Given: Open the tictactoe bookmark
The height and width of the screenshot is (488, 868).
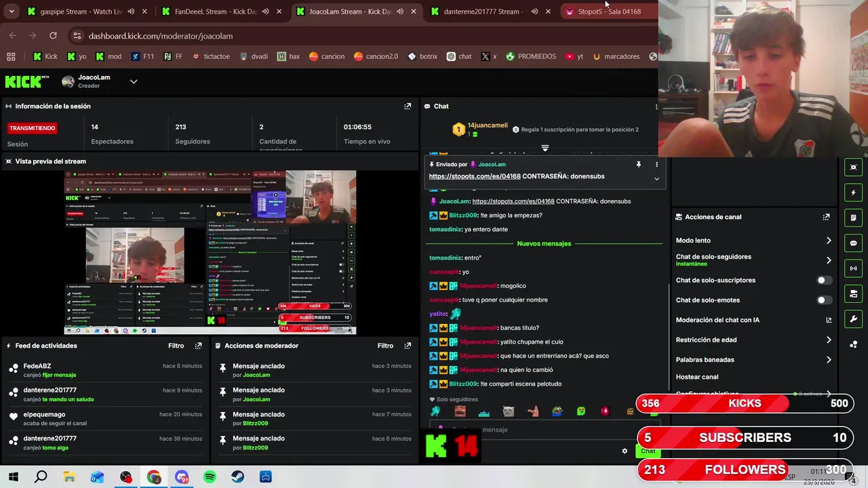Looking at the screenshot, I should 210,56.
